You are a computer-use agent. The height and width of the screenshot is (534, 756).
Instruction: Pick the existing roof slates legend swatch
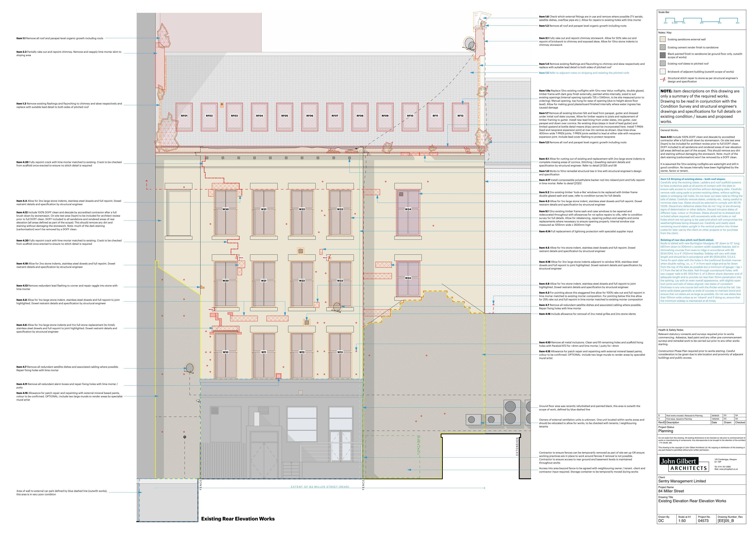[x=662, y=63]
